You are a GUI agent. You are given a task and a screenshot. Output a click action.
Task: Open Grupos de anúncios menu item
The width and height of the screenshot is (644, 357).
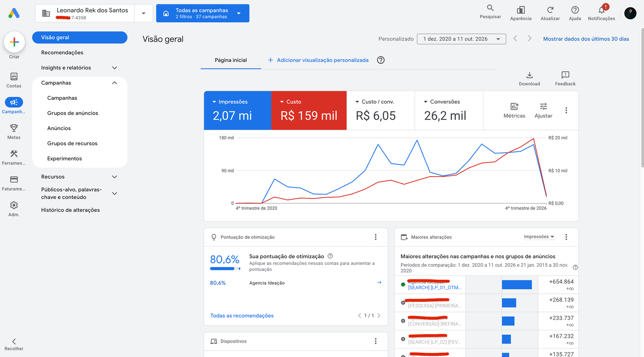pos(72,113)
